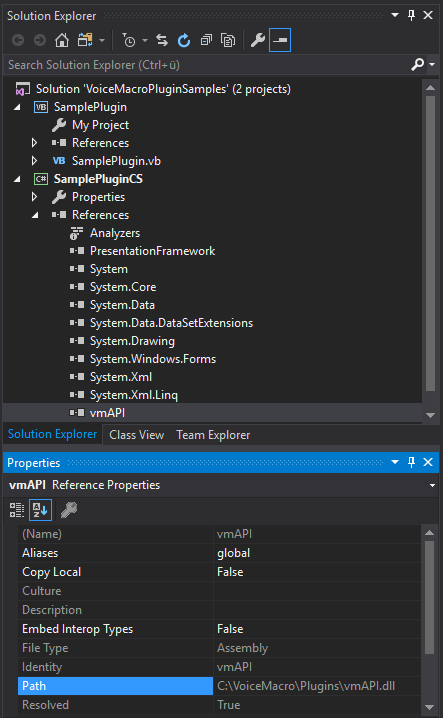Close the Properties panel

[428, 462]
